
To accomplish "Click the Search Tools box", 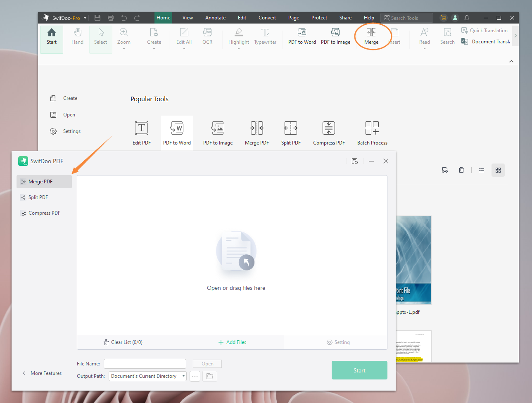I will [x=407, y=18].
